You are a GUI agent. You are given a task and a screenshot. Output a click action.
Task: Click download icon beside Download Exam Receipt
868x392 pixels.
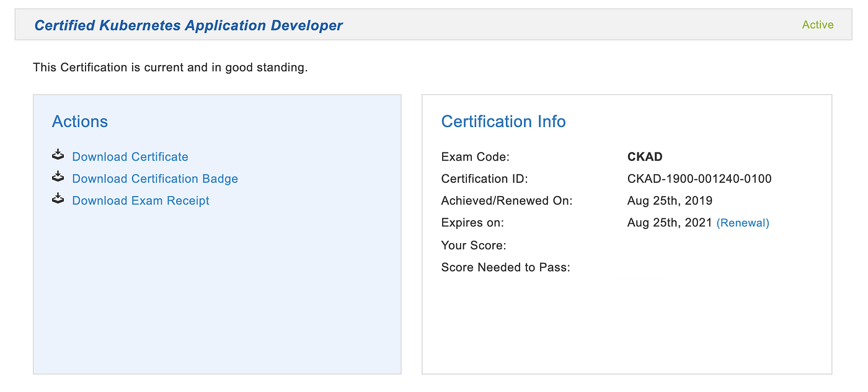coord(58,198)
